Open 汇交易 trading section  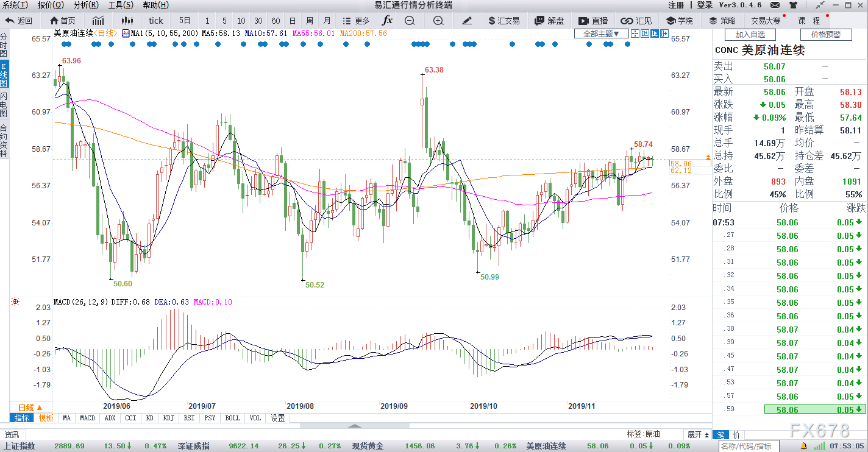tap(503, 21)
